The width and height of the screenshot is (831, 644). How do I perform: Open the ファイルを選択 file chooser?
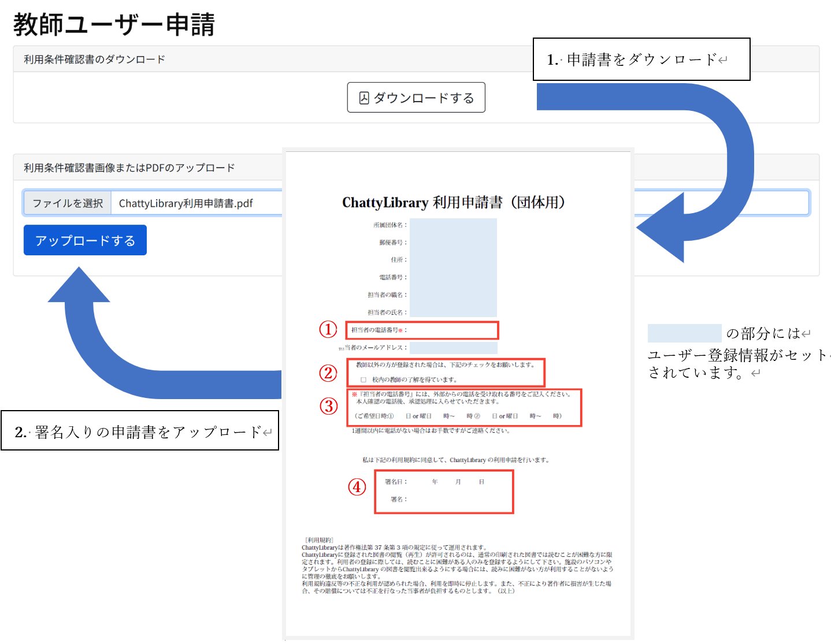point(68,203)
